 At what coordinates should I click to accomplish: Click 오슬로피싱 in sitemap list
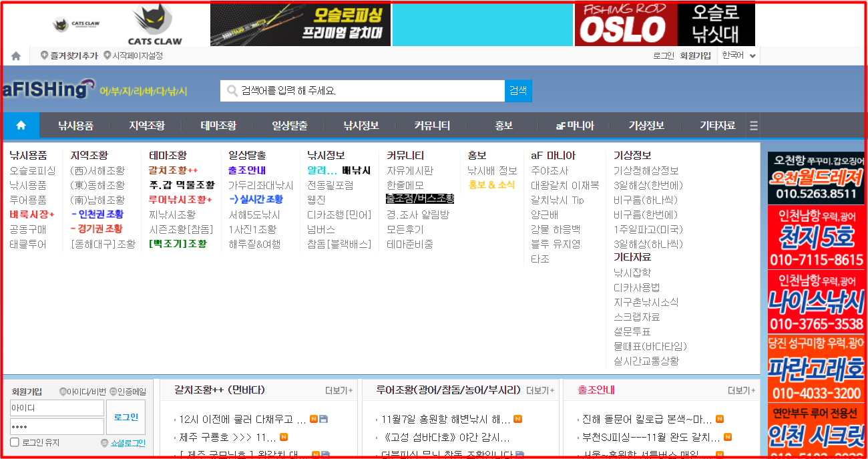click(33, 170)
